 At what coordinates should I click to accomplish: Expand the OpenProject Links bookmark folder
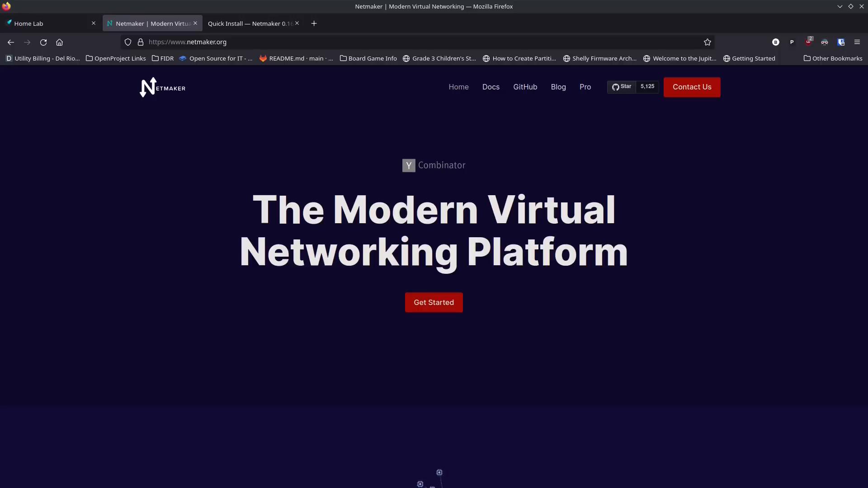point(116,58)
